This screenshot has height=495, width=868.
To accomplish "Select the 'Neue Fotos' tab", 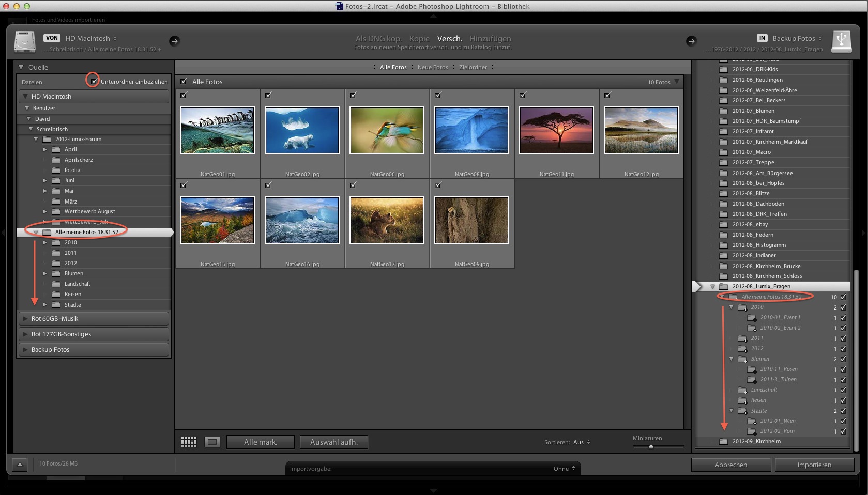I will pos(433,67).
